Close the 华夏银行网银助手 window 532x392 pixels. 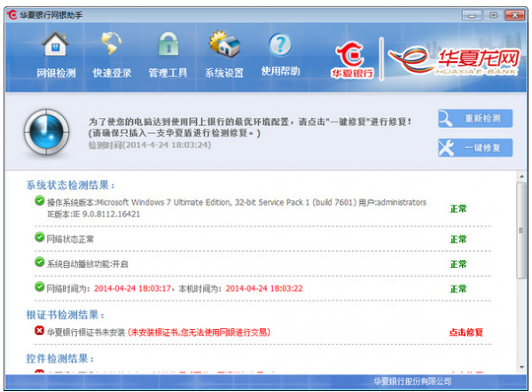[x=514, y=15]
